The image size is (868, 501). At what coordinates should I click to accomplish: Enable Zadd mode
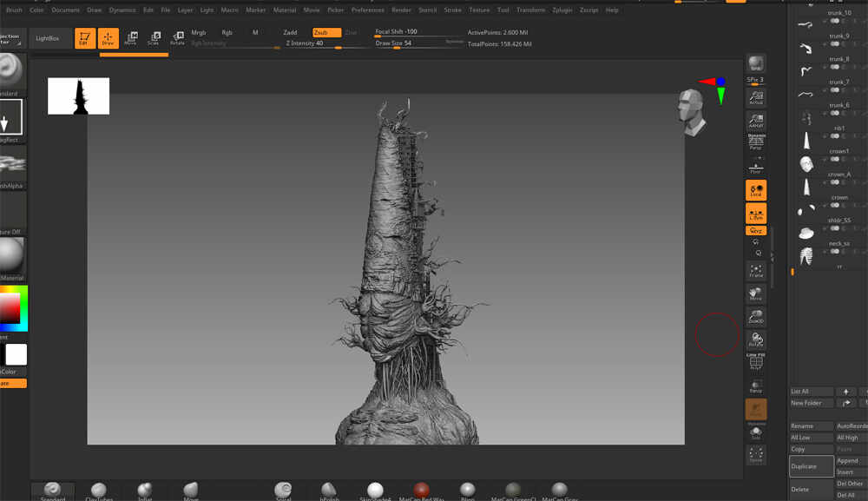tap(290, 32)
